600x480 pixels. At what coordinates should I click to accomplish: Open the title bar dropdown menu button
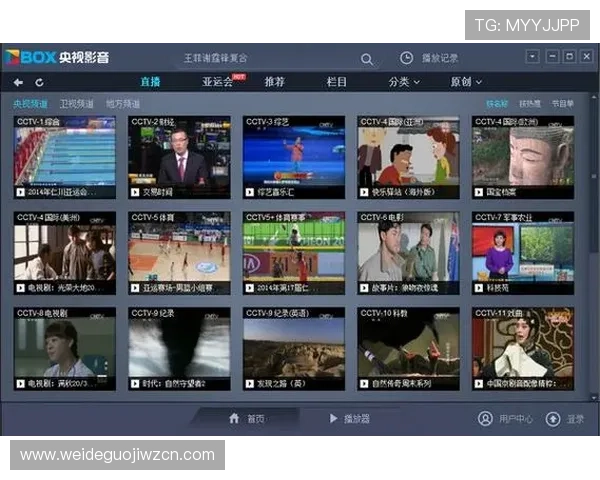click(532, 57)
